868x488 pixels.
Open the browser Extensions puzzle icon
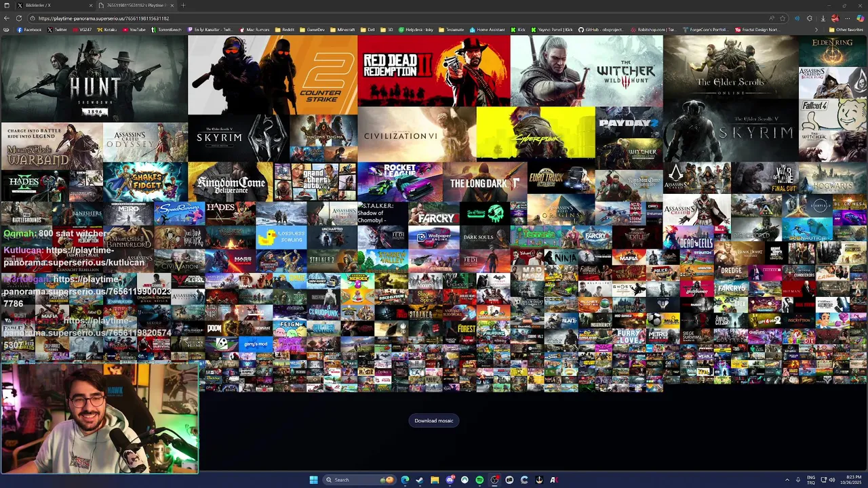point(810,18)
